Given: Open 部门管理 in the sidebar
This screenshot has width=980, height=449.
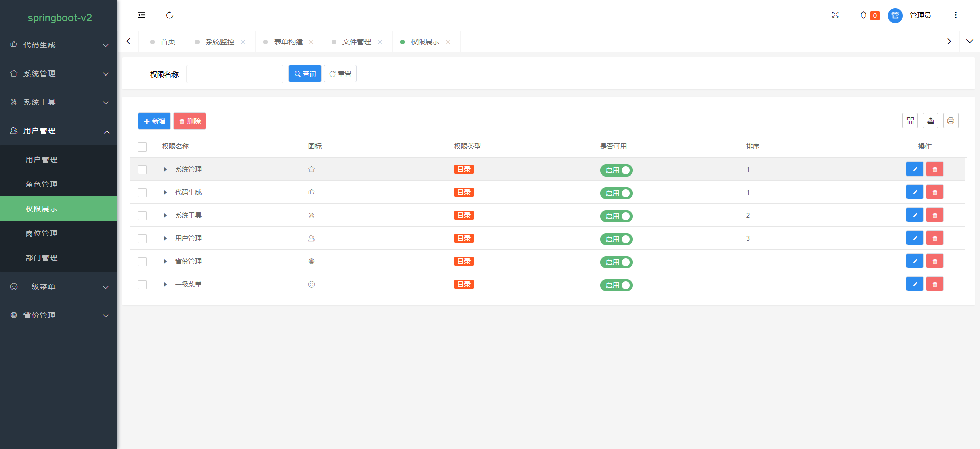Looking at the screenshot, I should click(59, 258).
